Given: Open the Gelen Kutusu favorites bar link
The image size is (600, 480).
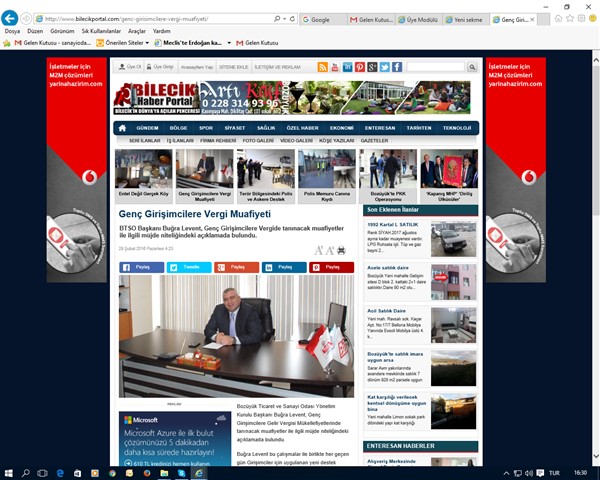Looking at the screenshot, I should point(257,43).
